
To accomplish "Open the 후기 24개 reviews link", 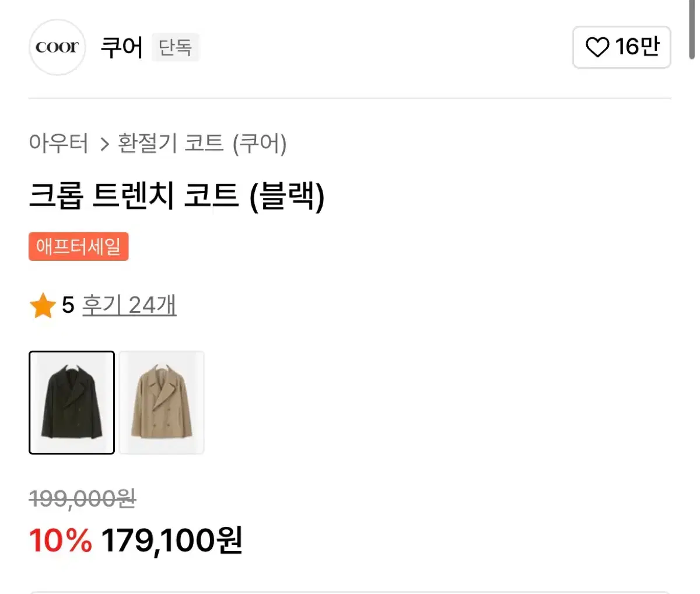I will tap(129, 305).
